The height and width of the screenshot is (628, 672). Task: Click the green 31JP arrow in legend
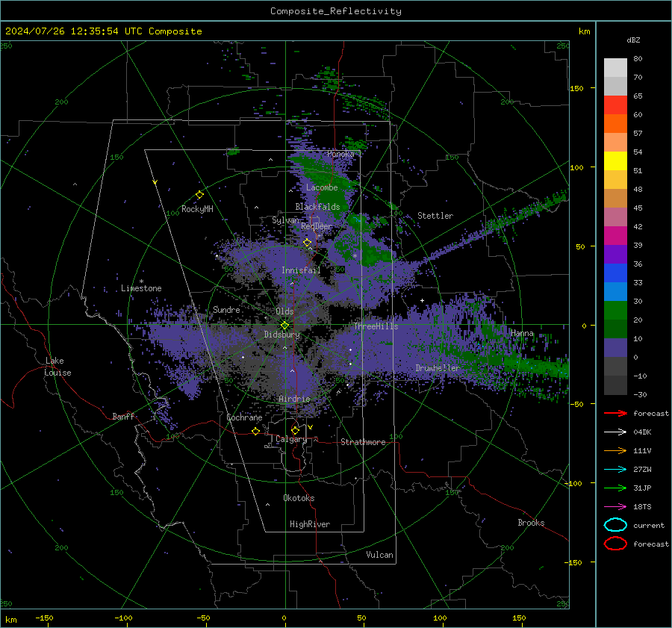coord(615,488)
